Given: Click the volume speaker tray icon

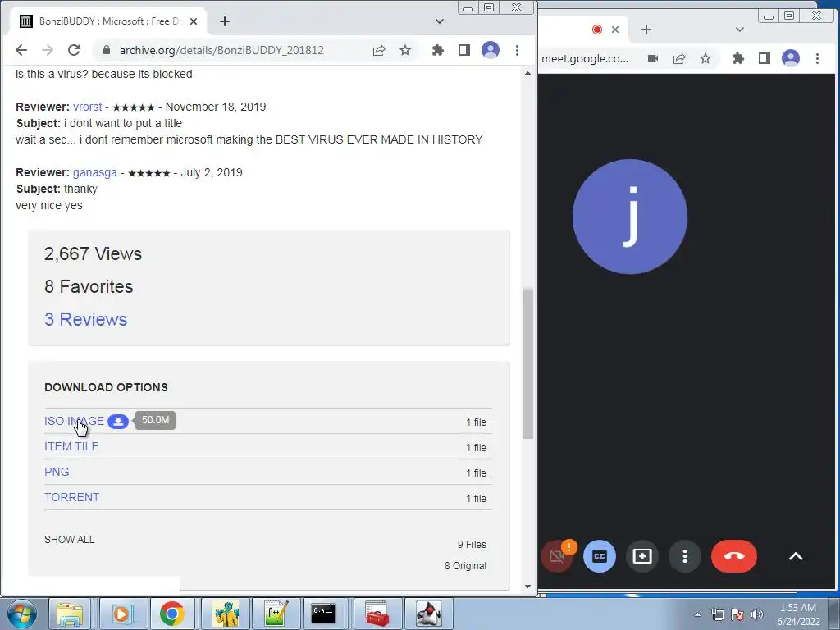Looking at the screenshot, I should pos(757,614).
